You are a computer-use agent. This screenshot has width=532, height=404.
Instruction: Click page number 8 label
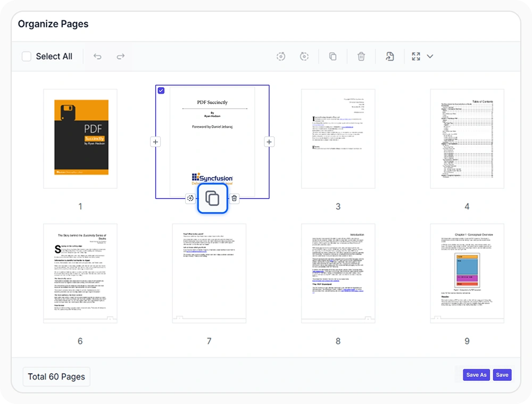coord(338,341)
